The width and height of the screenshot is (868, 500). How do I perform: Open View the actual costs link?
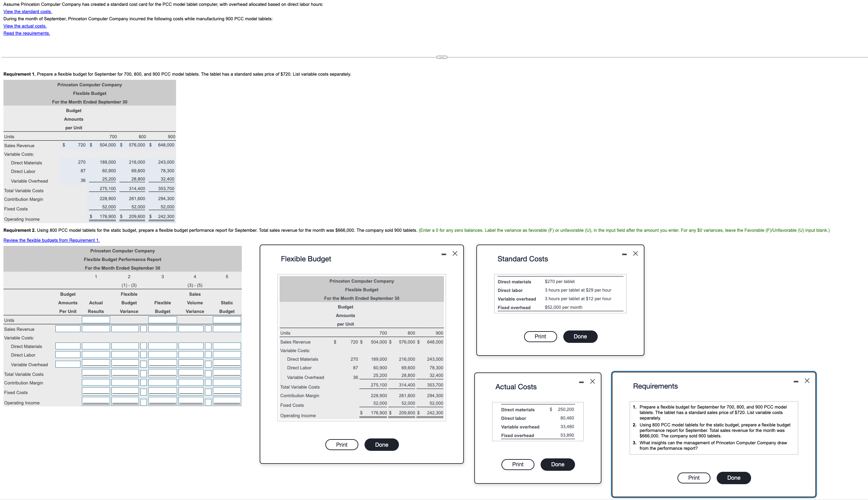[x=25, y=26]
